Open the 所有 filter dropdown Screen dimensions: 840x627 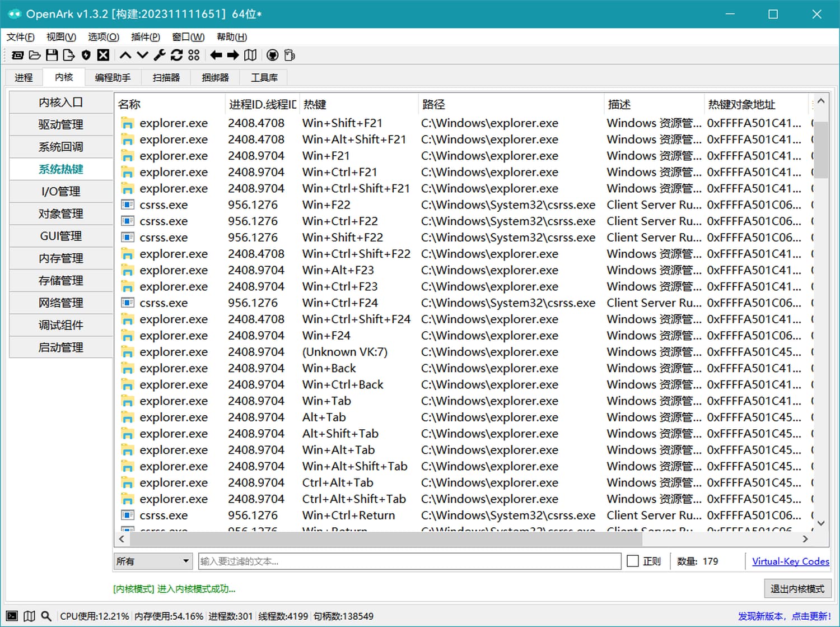[x=153, y=561]
